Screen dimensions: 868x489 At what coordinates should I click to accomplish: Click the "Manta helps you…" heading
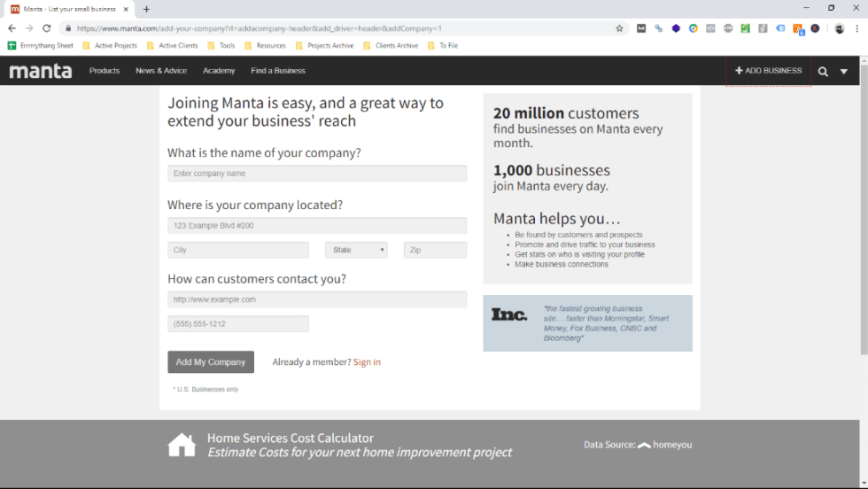coord(557,218)
